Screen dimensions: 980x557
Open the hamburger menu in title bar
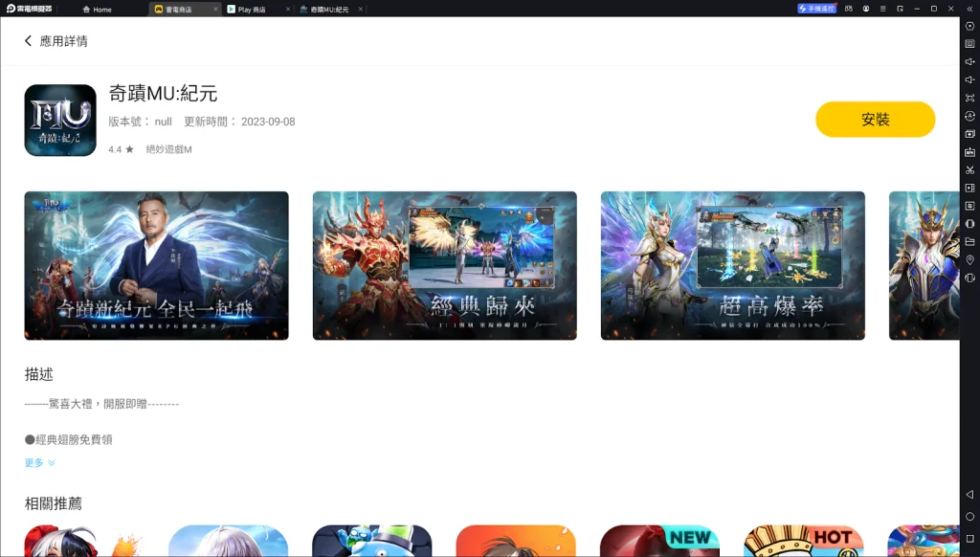point(882,9)
